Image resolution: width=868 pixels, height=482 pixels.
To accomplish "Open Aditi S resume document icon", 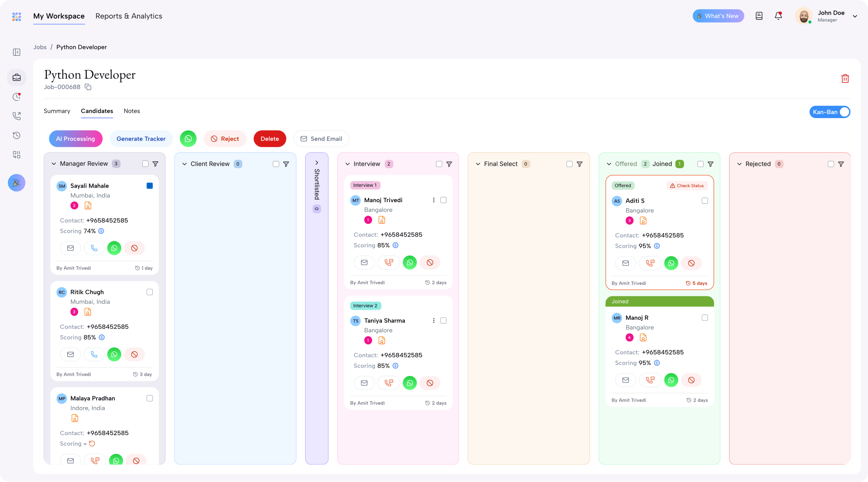I will point(643,220).
